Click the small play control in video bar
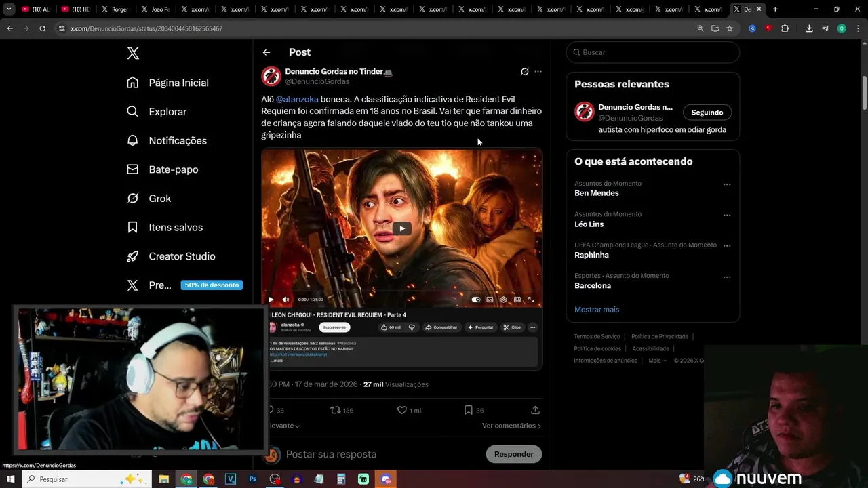 click(x=271, y=300)
